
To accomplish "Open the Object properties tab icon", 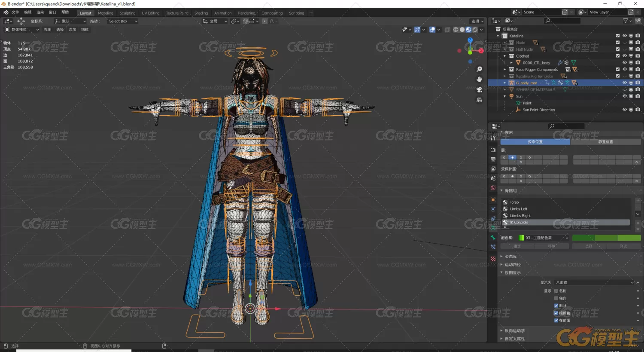I will 493,200.
